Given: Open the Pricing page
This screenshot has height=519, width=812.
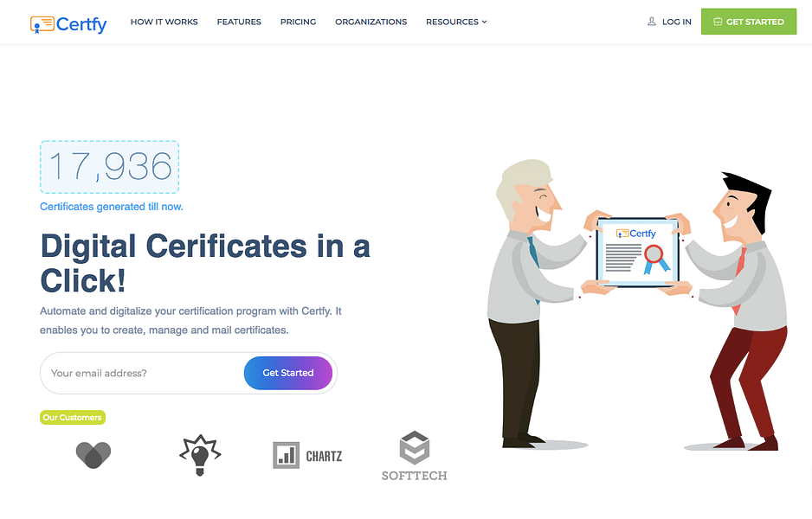Looking at the screenshot, I should [299, 22].
